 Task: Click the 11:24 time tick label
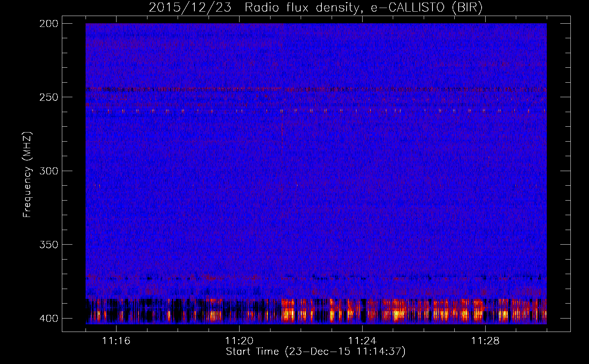(362, 341)
